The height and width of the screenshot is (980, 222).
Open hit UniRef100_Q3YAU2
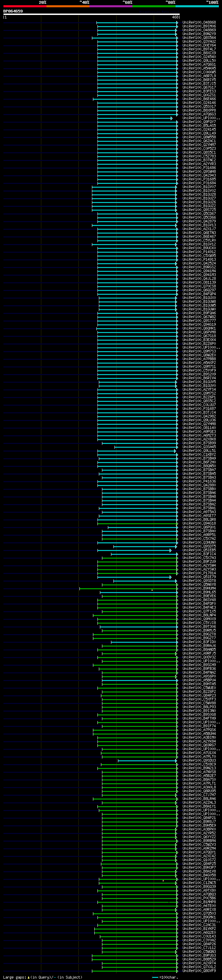199,41
